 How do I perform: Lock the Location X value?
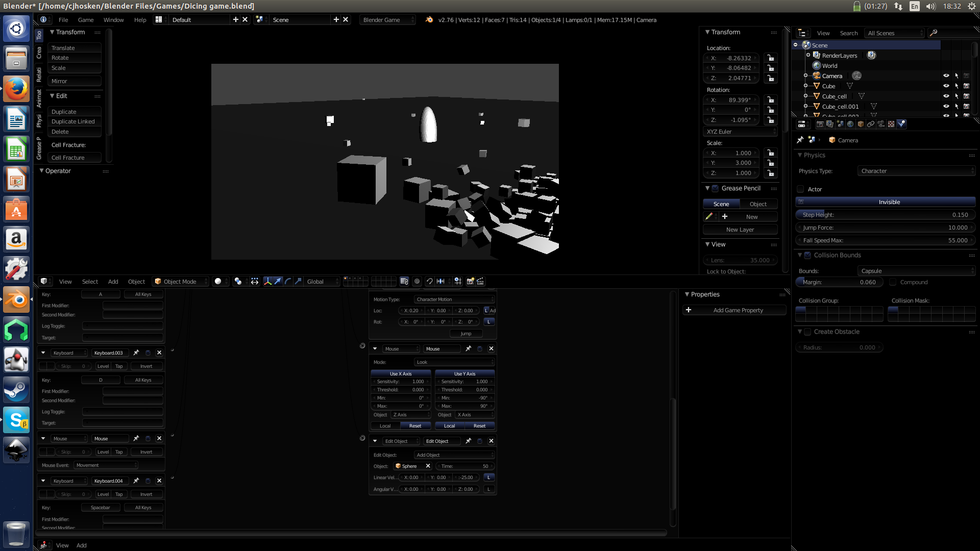coord(771,58)
